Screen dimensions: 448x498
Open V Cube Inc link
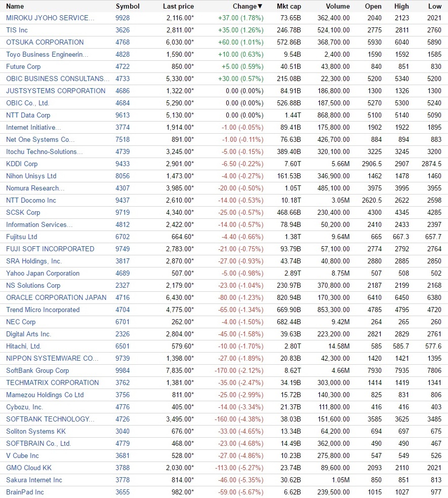[22, 456]
